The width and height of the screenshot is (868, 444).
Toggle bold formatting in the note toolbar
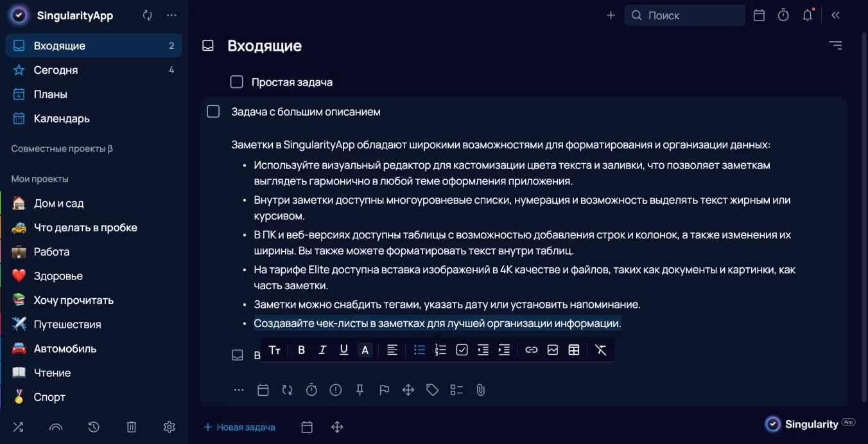click(x=301, y=350)
